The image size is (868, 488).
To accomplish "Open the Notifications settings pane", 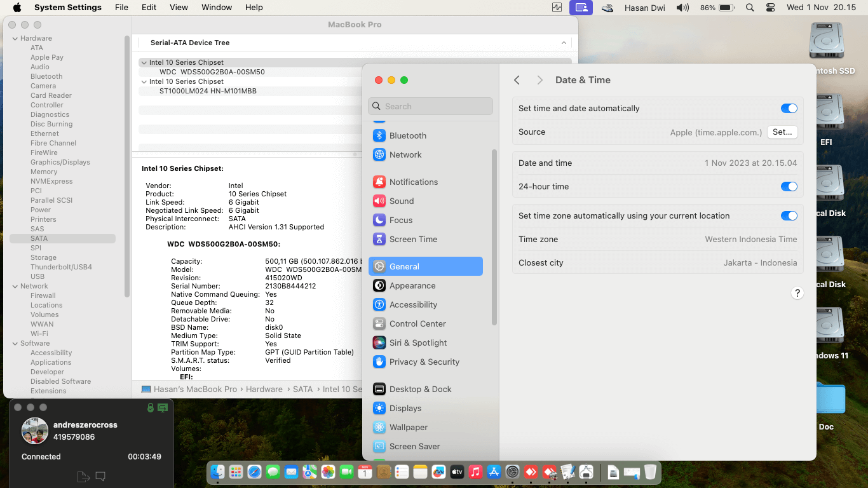I will [x=413, y=182].
